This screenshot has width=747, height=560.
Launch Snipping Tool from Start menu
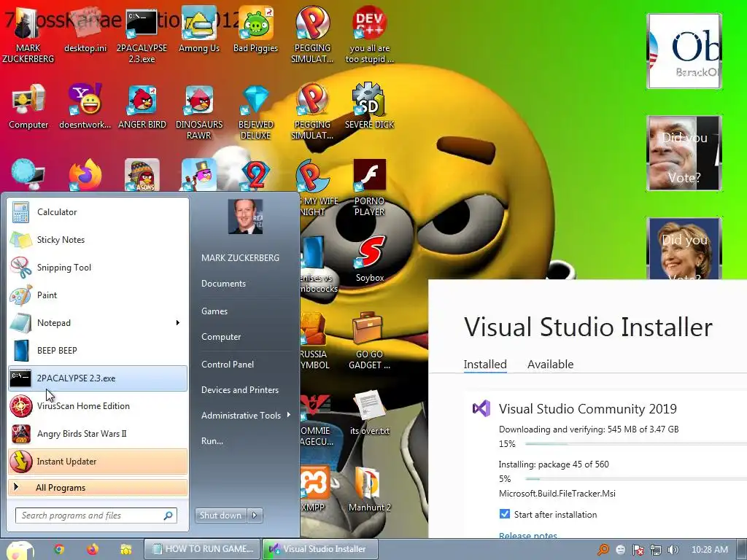coord(98,267)
